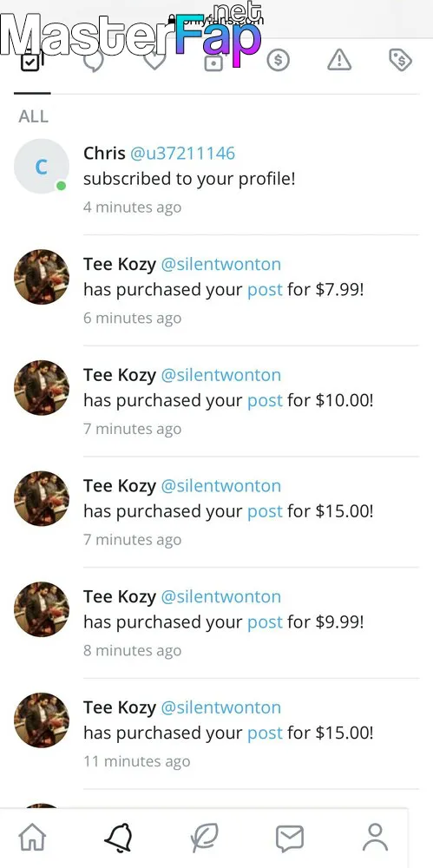Select the checked clipboard All filter tab
The image size is (433, 868).
[x=31, y=60]
